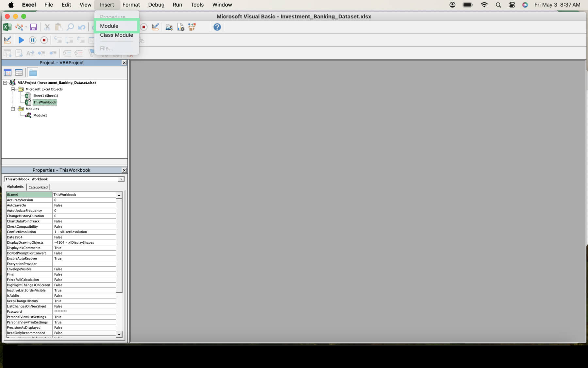Close the Properties - ThisWorkbook panel
The height and width of the screenshot is (368, 588).
pos(124,170)
